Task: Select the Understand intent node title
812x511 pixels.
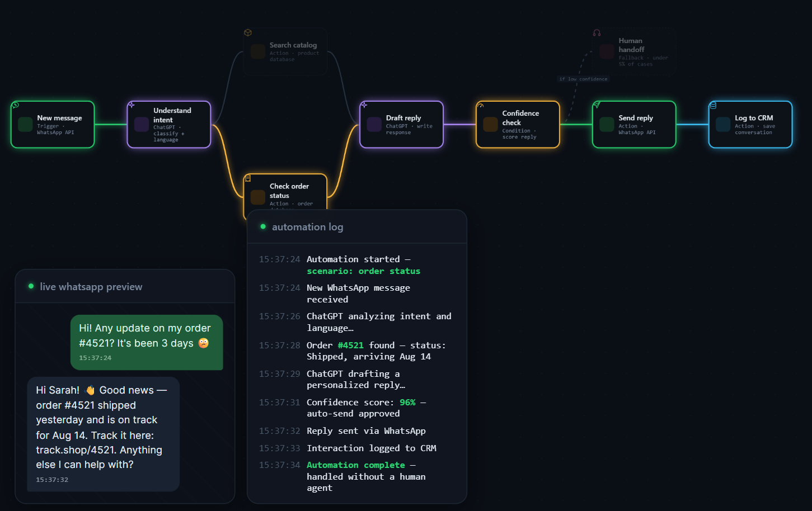Action: coord(172,115)
